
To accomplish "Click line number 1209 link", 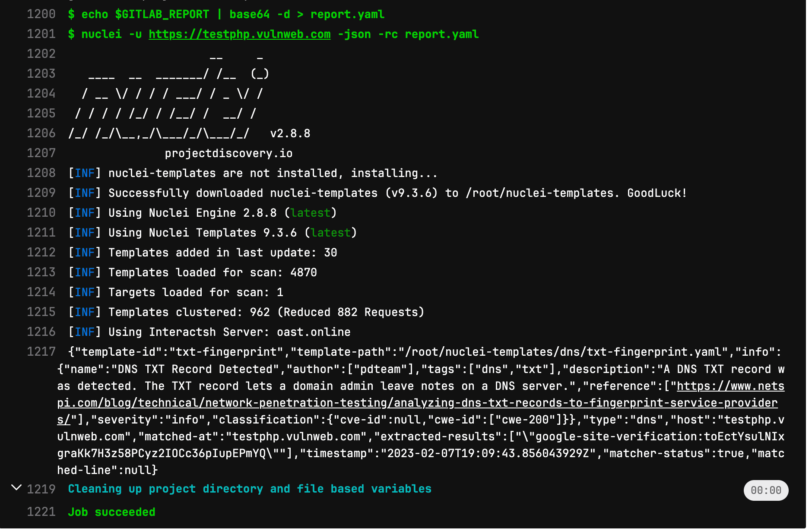I will pos(41,193).
